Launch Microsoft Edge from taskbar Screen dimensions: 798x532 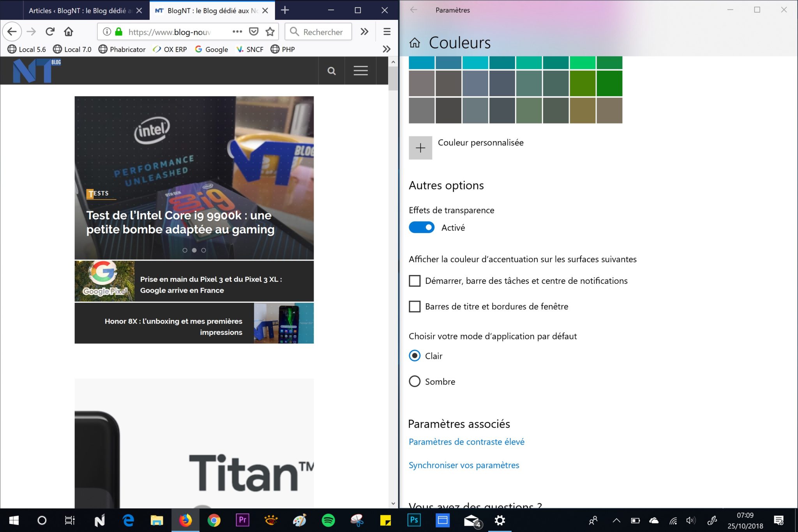(128, 520)
